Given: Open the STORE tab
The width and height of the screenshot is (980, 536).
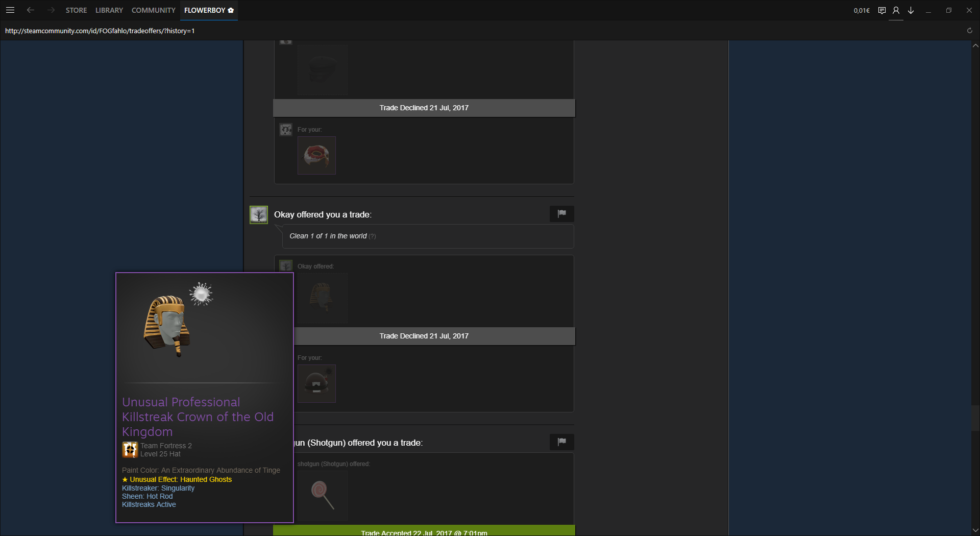Looking at the screenshot, I should point(76,10).
